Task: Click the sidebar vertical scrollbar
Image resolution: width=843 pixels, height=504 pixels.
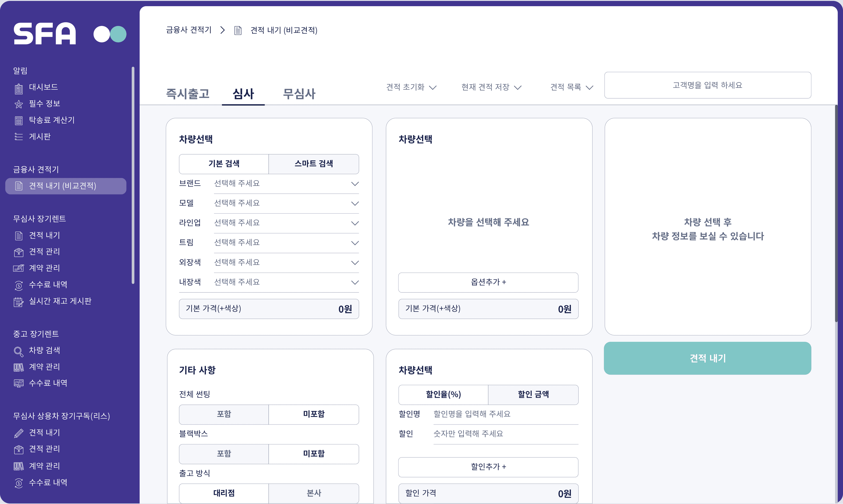Action: (x=133, y=175)
